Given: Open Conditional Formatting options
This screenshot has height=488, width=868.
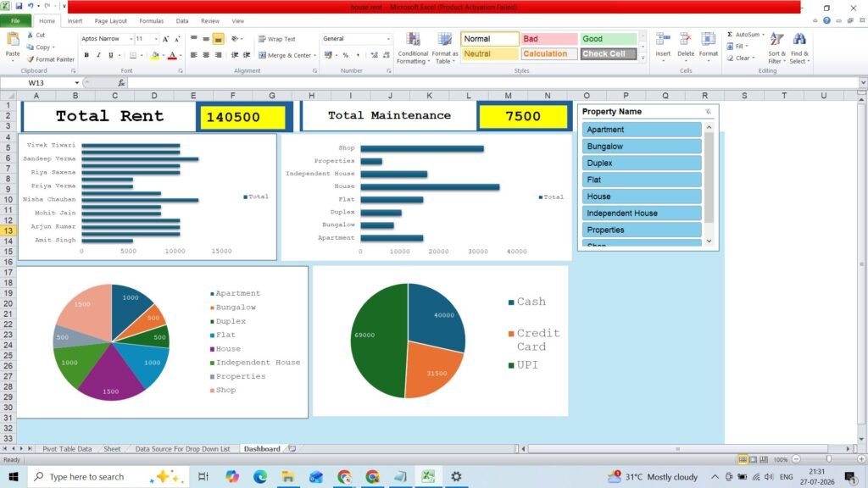Looking at the screenshot, I should coord(413,48).
